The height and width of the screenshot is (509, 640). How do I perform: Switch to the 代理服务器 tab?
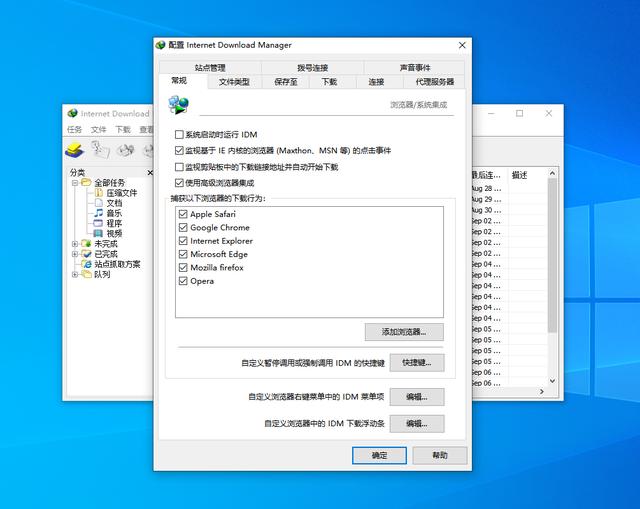435,82
